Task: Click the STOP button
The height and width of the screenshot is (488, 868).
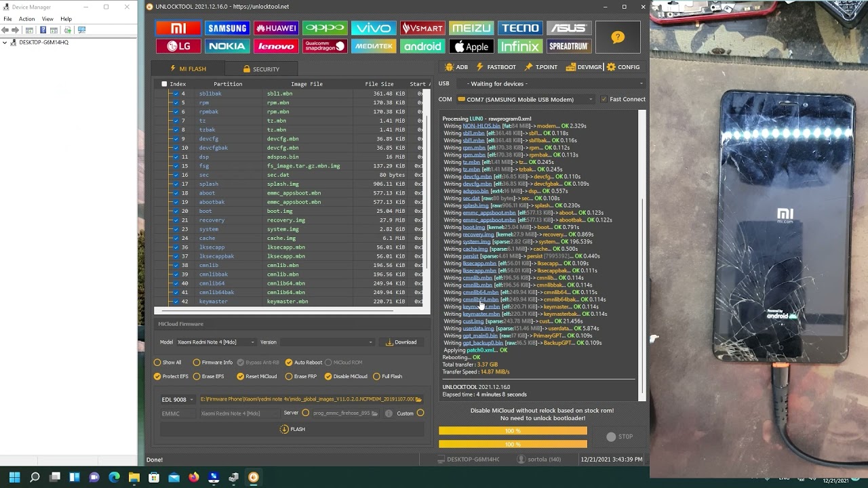Action: [620, 437]
